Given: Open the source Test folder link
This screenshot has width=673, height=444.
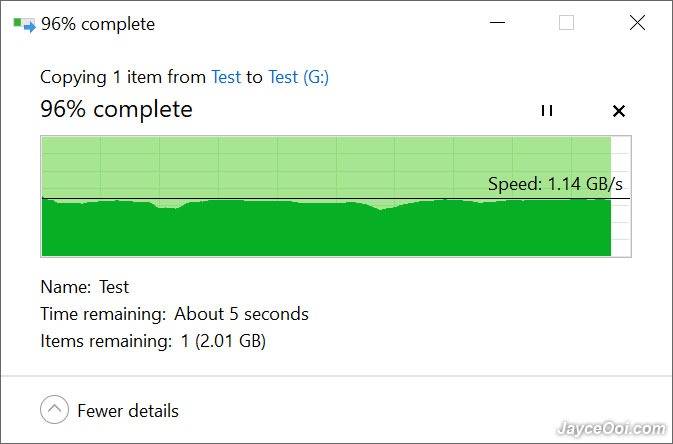Looking at the screenshot, I should (x=226, y=77).
